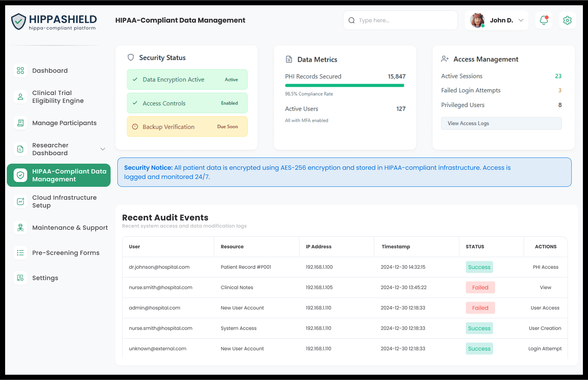This screenshot has height=380, width=588.
Task: Click the View Access Logs button
Action: [501, 123]
